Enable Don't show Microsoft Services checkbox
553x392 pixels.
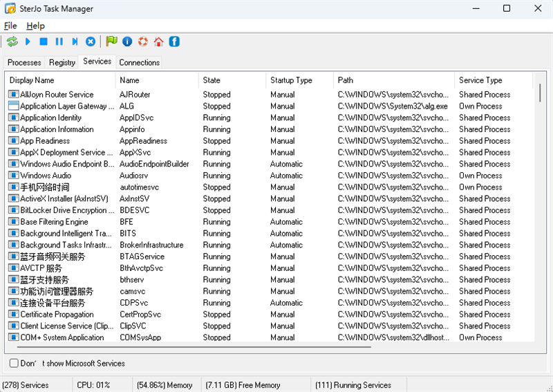point(14,363)
